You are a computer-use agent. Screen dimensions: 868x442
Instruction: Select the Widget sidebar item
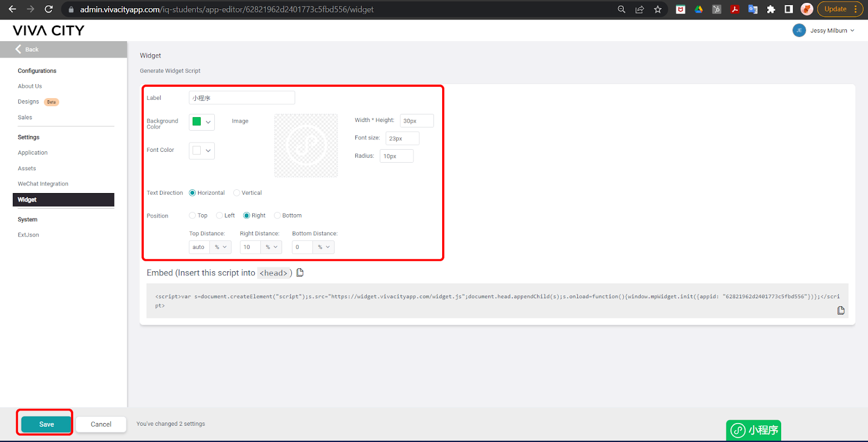63,200
